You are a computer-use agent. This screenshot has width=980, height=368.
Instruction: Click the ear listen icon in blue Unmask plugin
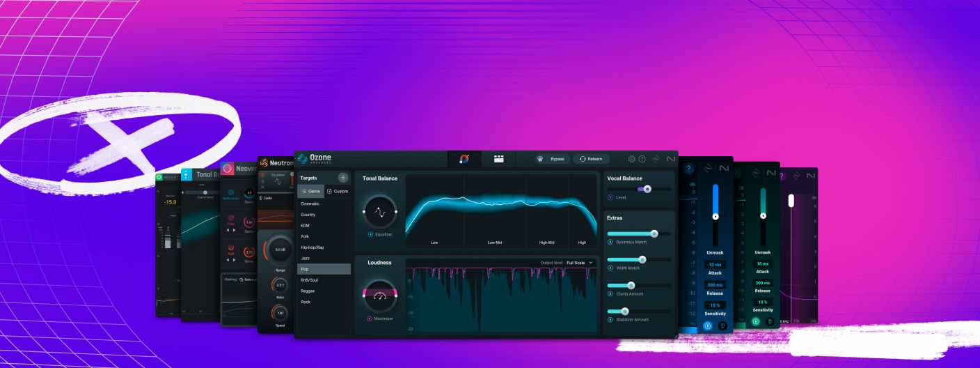(722, 325)
